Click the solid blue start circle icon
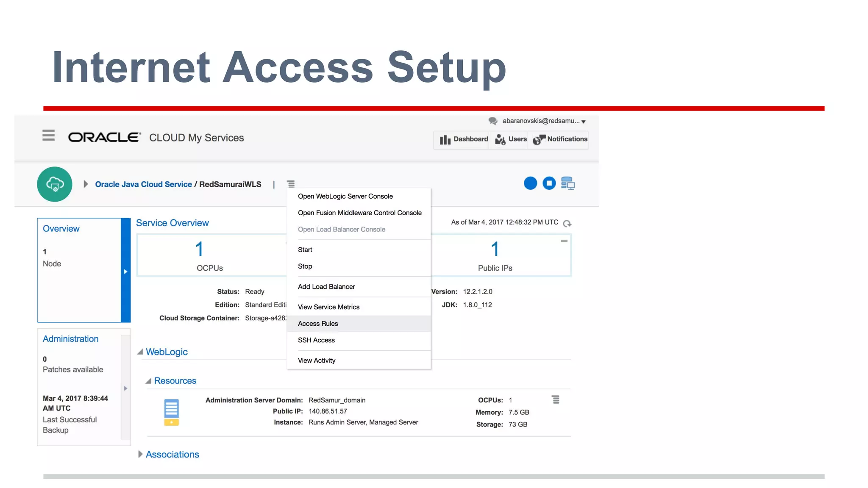The image size is (868, 488). pos(530,183)
